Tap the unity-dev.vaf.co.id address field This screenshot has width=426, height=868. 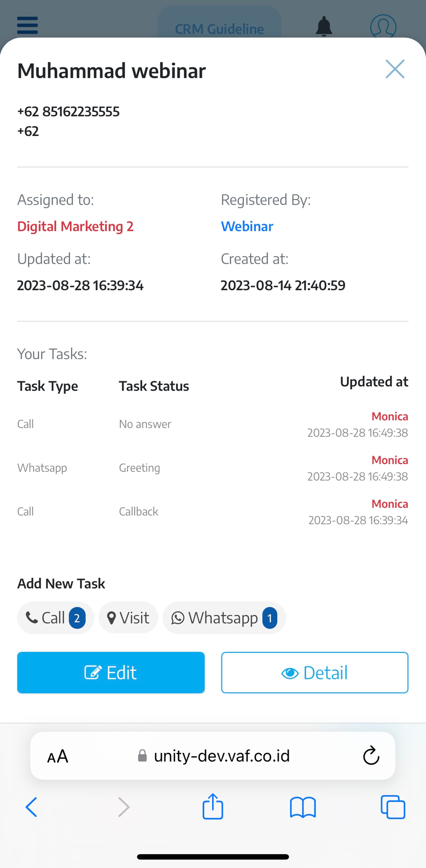[x=222, y=756]
